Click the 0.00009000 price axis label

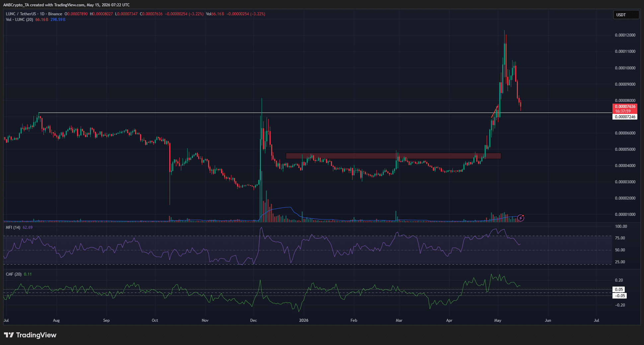click(x=625, y=84)
